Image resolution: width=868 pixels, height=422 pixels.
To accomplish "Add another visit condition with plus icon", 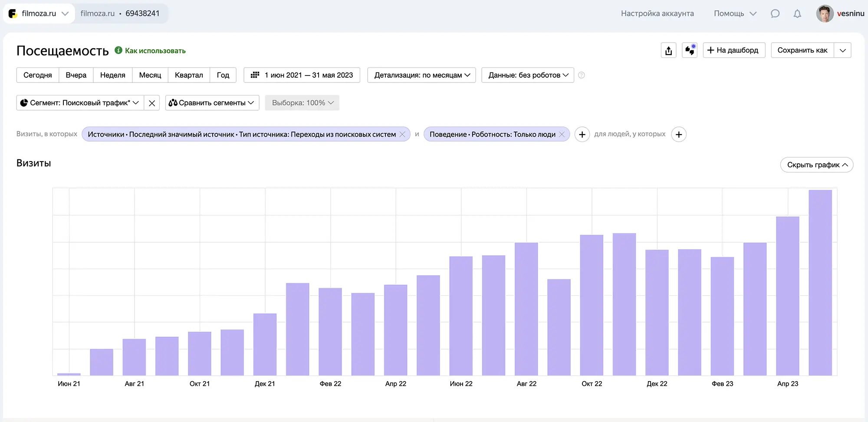I will [582, 135].
